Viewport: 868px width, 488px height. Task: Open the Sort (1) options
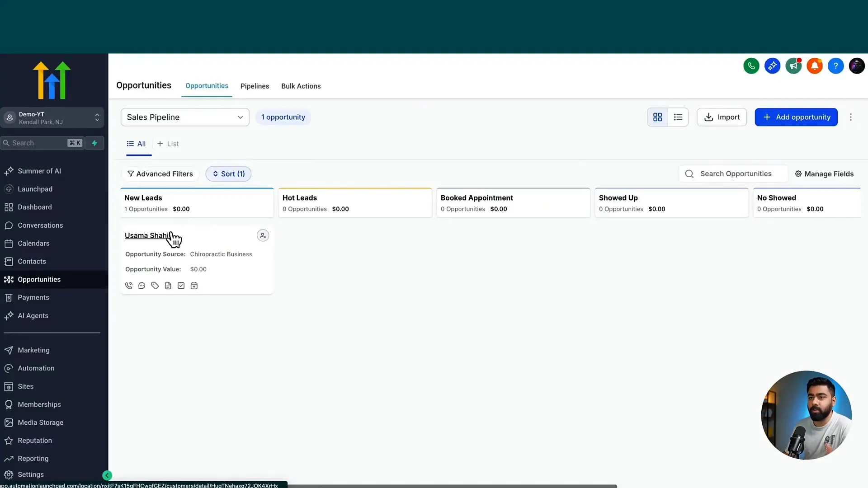point(228,174)
